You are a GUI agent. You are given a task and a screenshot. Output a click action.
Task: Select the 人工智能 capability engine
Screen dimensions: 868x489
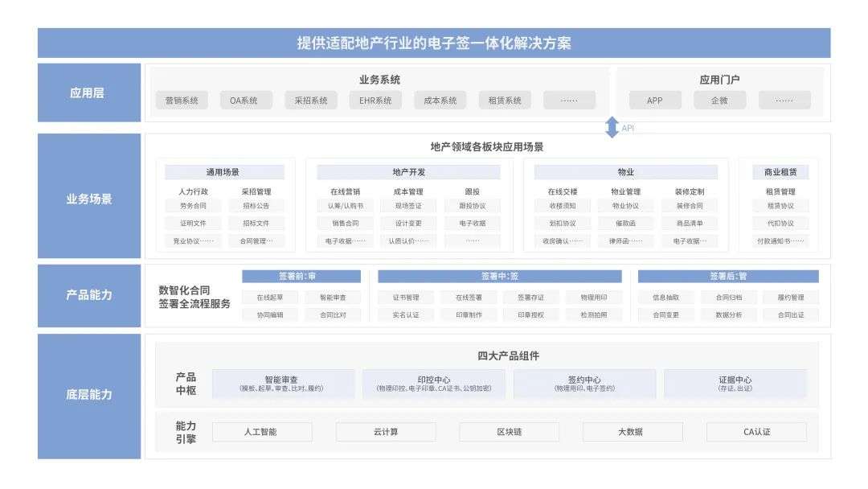click(x=262, y=431)
